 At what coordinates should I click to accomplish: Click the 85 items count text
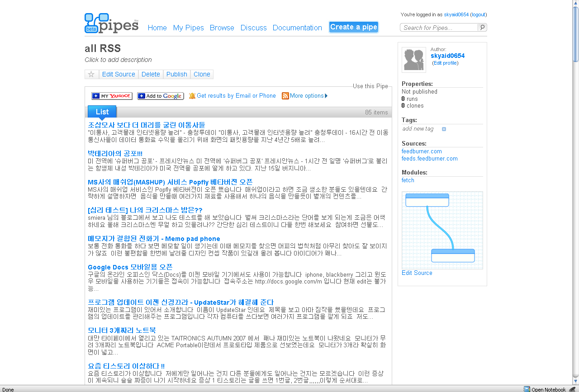point(376,113)
